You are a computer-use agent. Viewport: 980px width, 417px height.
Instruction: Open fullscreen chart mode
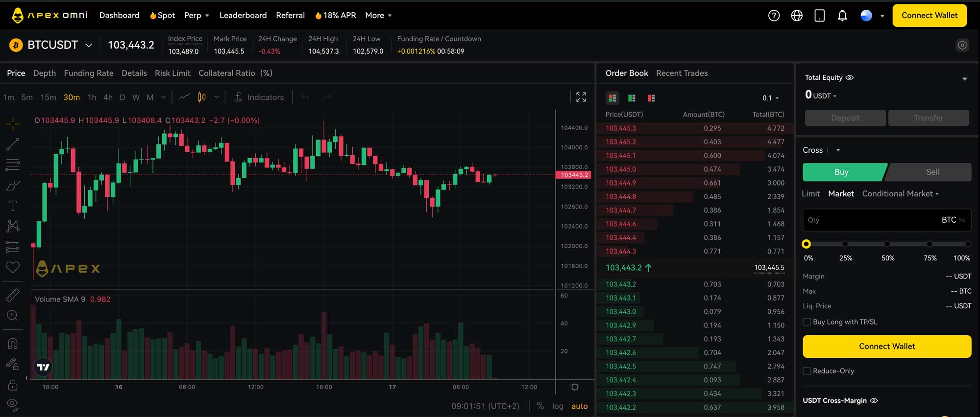581,97
